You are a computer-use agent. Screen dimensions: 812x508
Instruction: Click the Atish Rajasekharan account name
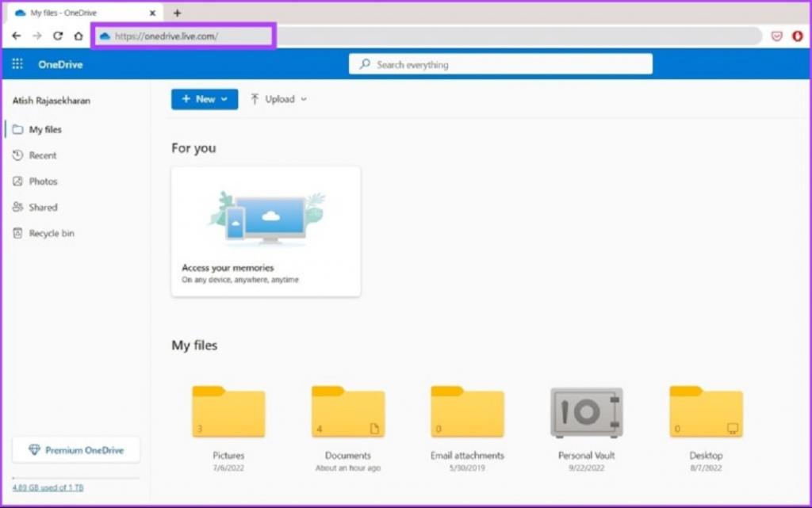pyautogui.click(x=52, y=101)
